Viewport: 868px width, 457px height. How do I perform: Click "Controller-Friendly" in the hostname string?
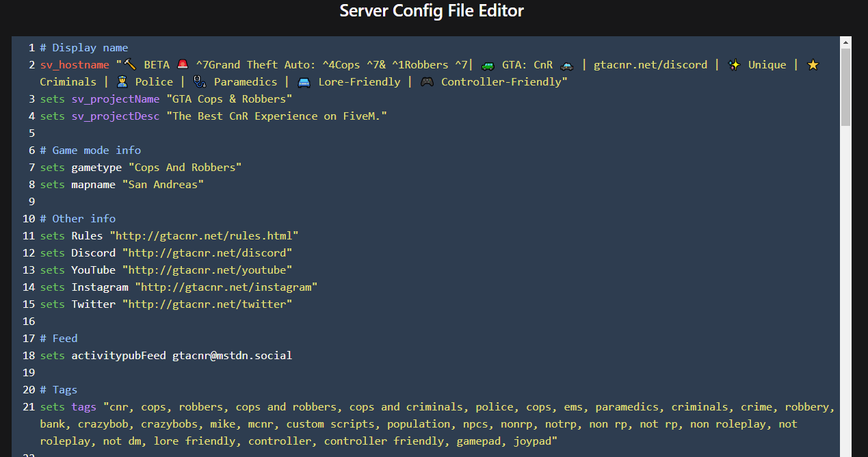501,82
